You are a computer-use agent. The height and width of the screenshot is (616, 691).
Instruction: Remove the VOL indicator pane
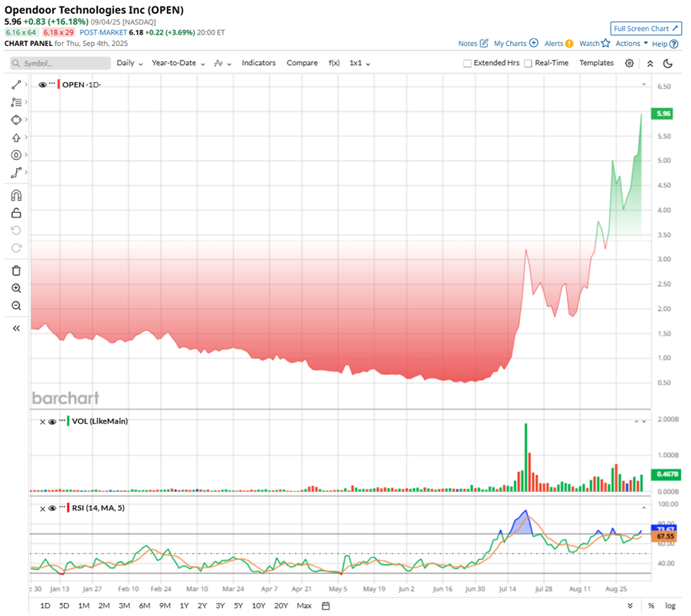coord(43,422)
